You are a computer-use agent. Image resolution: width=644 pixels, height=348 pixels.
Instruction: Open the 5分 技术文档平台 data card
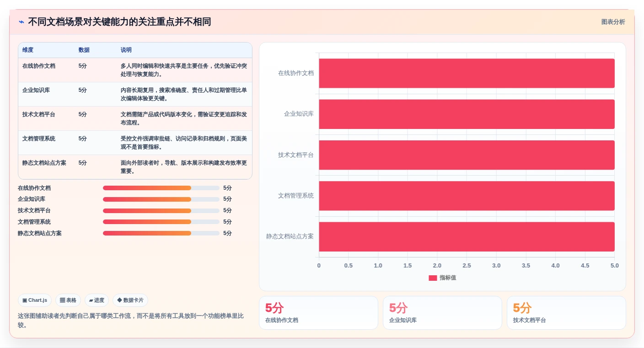point(566,313)
